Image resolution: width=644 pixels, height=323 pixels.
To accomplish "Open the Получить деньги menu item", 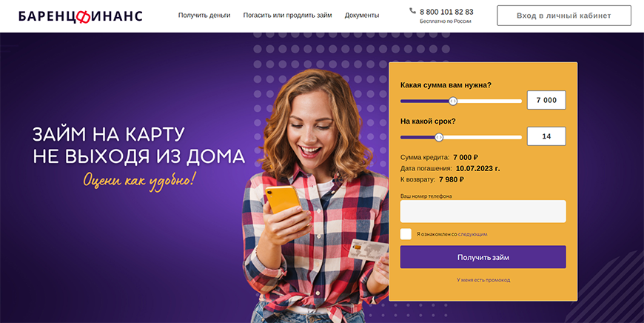I will tap(204, 16).
